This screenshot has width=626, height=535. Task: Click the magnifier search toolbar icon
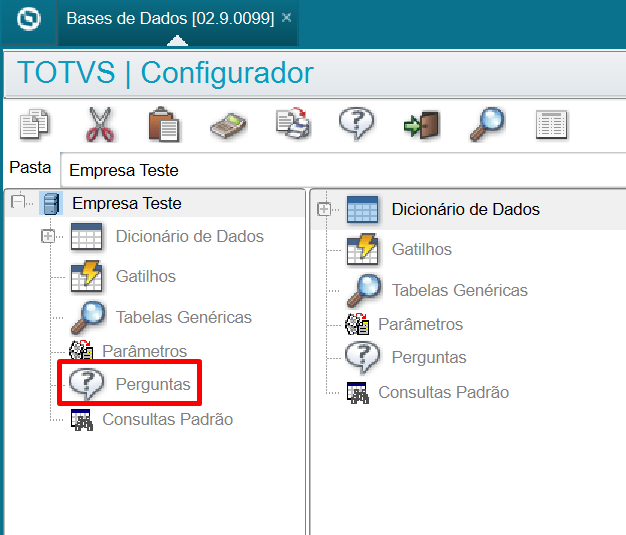[x=487, y=124]
